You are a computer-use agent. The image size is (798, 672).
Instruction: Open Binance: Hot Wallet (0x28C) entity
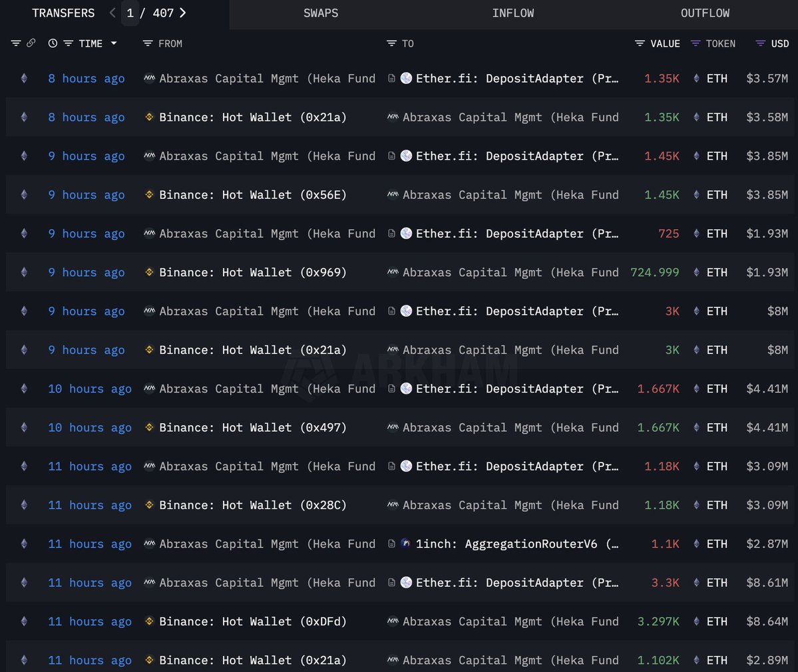252,505
